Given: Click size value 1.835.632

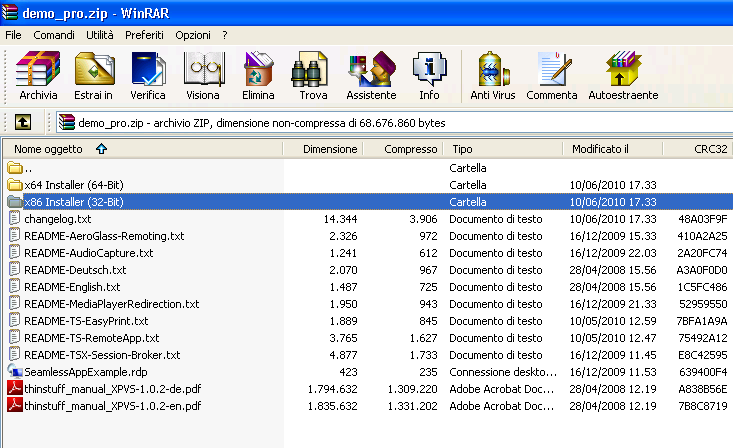Looking at the screenshot, I should point(332,406).
